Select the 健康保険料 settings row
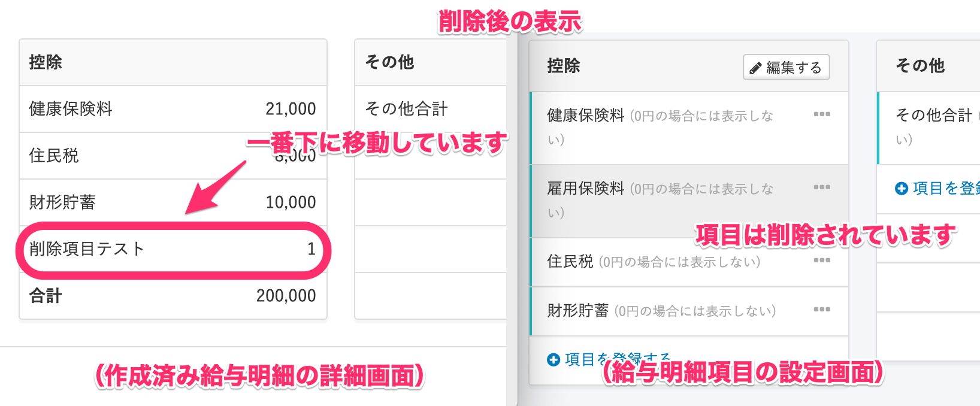The height and width of the screenshot is (406, 980). coord(689,128)
